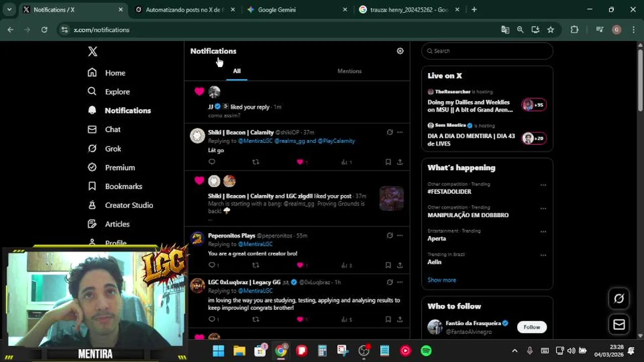
Task: Open the @PlayCalamity mention link
Action: [336, 141]
